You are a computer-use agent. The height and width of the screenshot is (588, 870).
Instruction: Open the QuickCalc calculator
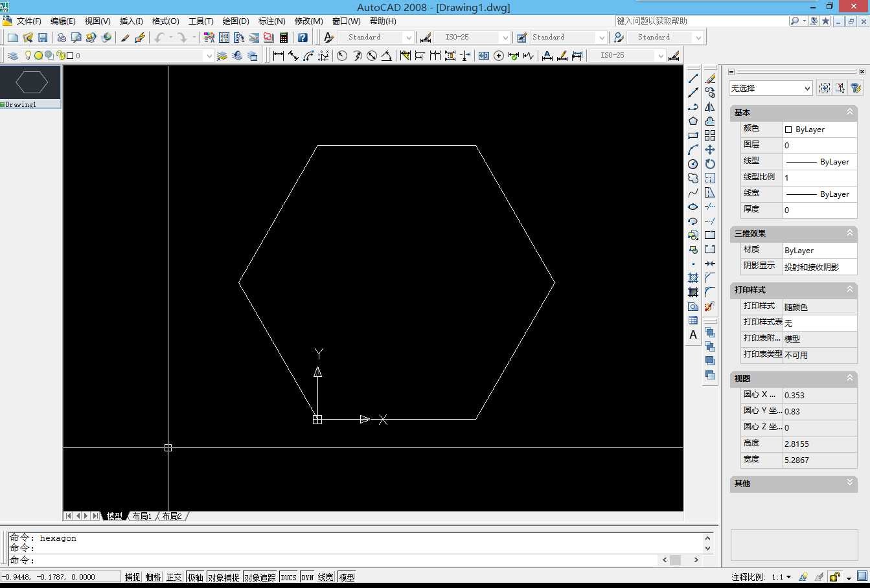pos(284,38)
